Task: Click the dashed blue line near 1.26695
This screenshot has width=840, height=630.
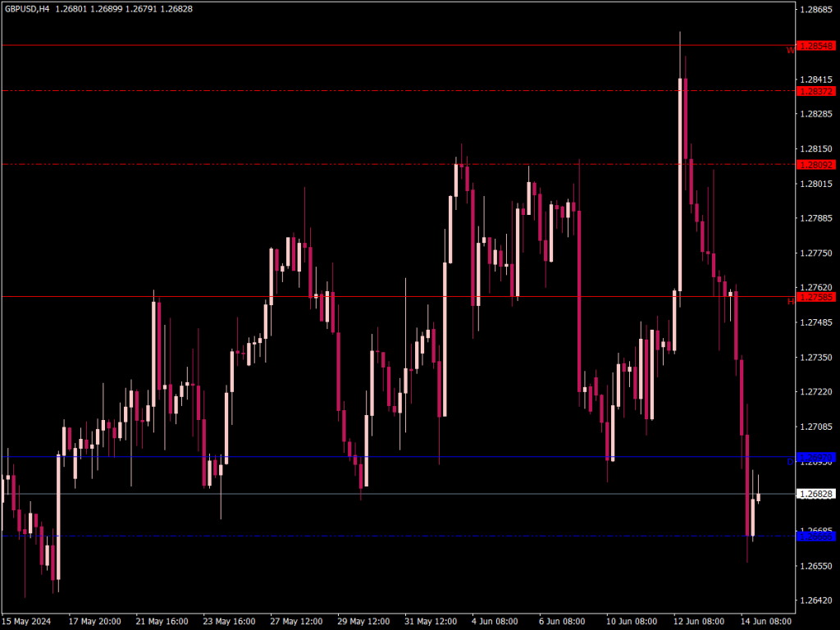Action: (x=328, y=534)
